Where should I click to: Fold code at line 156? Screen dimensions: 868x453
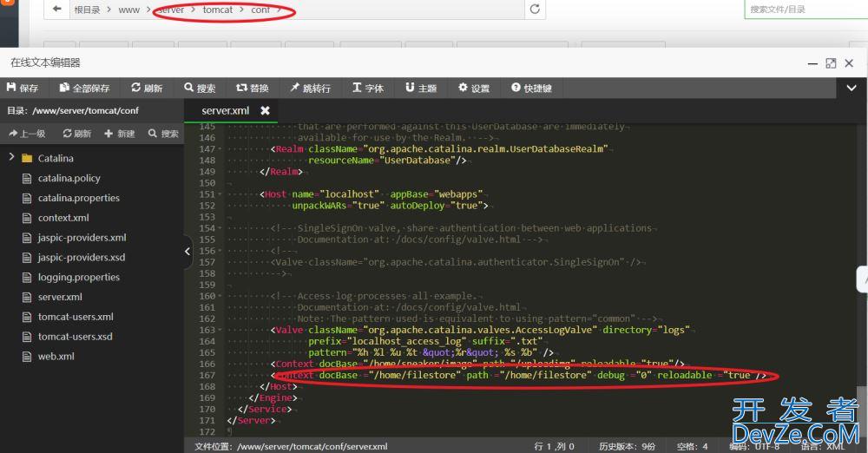(x=220, y=251)
